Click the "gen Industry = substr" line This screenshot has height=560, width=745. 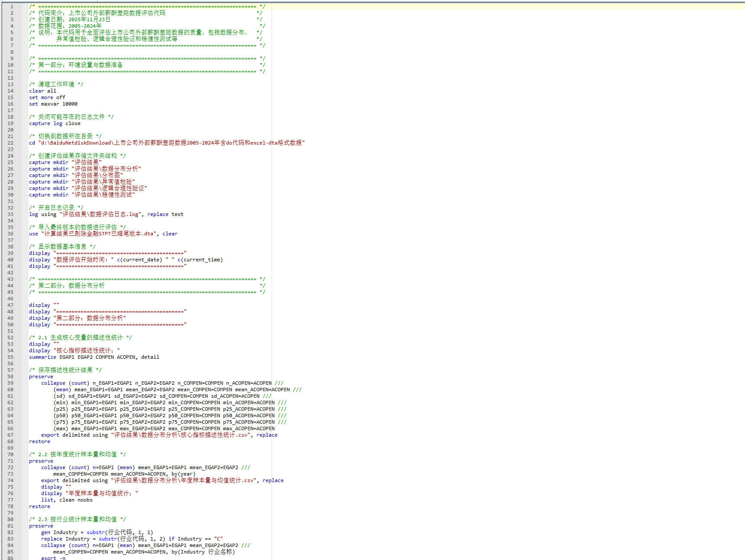(97, 532)
